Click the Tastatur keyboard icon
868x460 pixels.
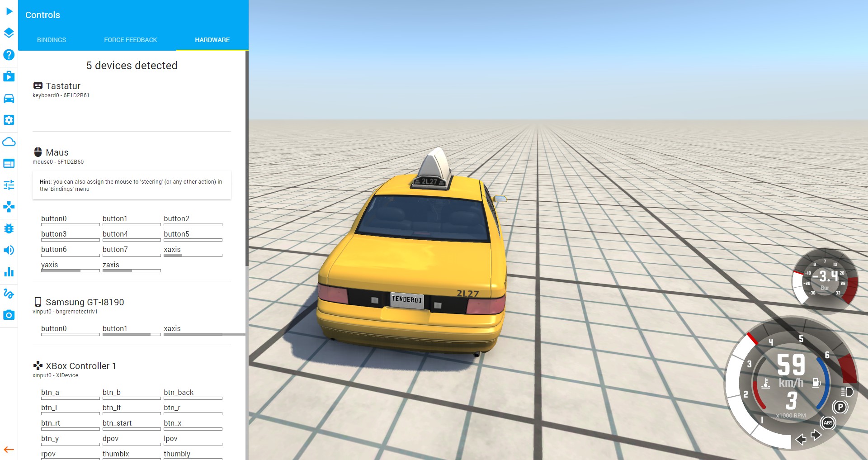pyautogui.click(x=38, y=85)
